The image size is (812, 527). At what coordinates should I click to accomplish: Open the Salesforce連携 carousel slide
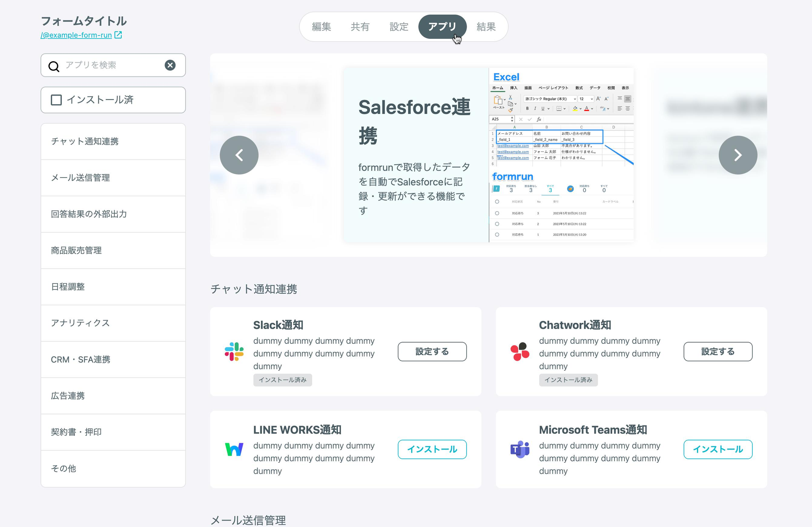click(x=489, y=155)
